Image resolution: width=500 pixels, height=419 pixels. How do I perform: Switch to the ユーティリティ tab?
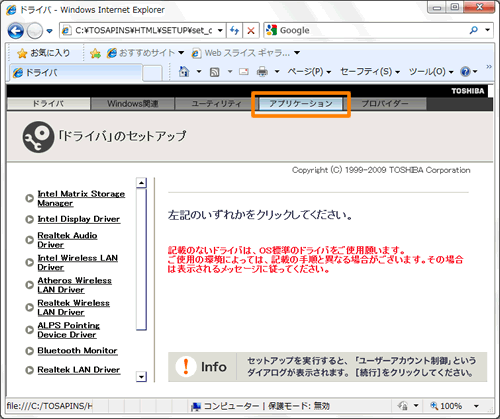pos(217,104)
